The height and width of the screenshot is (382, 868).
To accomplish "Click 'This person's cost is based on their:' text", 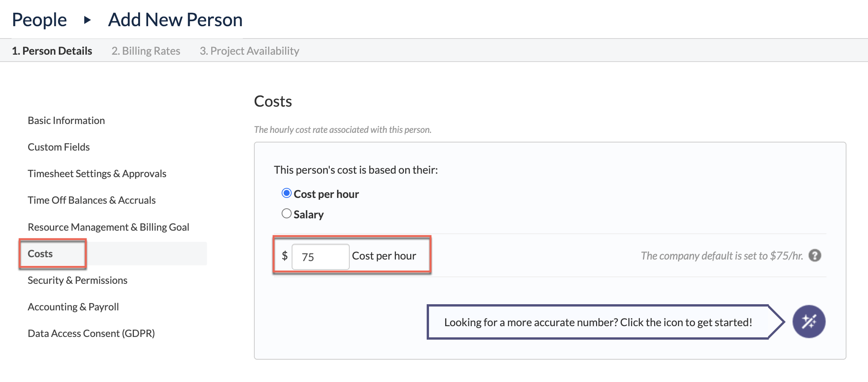I will [356, 170].
